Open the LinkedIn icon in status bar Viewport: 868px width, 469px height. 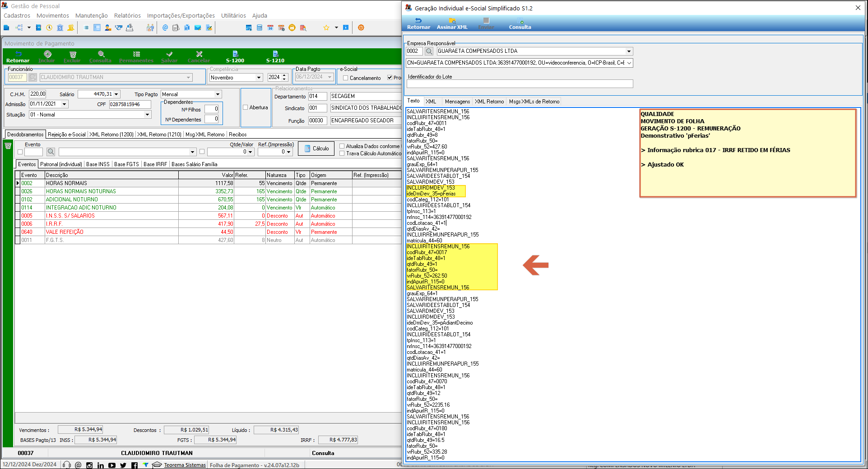pyautogui.click(x=100, y=465)
